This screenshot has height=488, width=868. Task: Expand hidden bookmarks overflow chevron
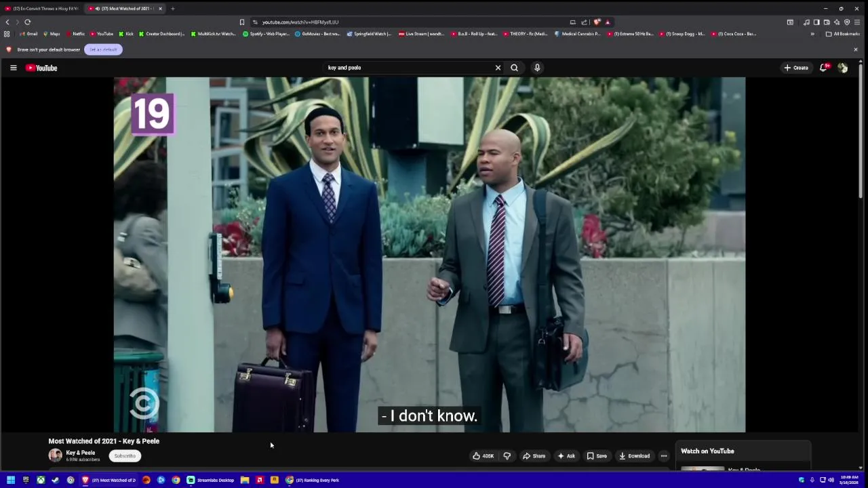[x=812, y=34]
